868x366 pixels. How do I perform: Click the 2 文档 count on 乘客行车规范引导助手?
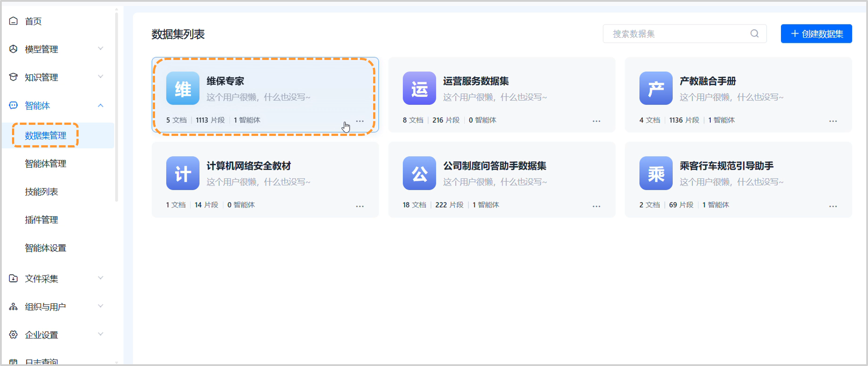coord(649,205)
